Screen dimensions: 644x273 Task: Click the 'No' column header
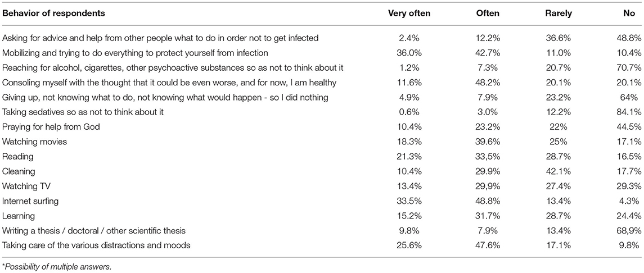tap(634, 13)
